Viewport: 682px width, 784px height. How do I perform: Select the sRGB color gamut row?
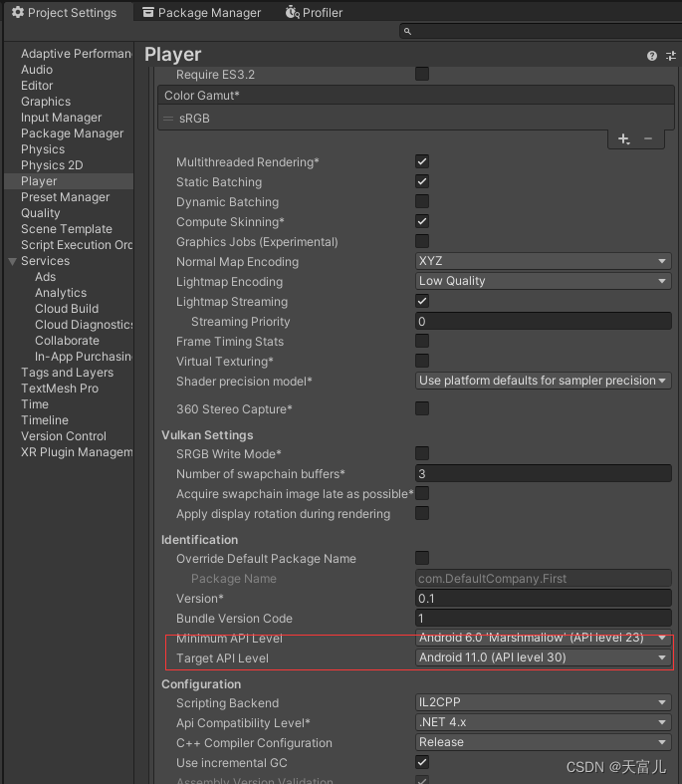(416, 119)
